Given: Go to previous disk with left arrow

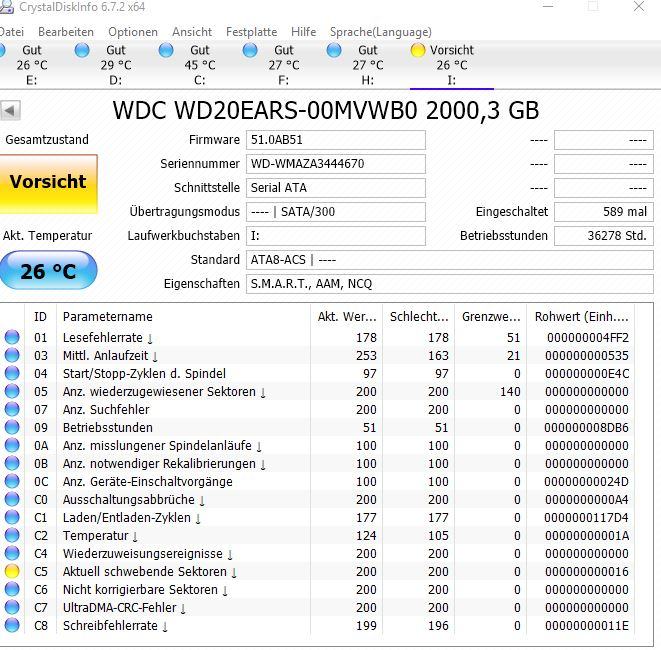Looking at the screenshot, I should coord(10,111).
